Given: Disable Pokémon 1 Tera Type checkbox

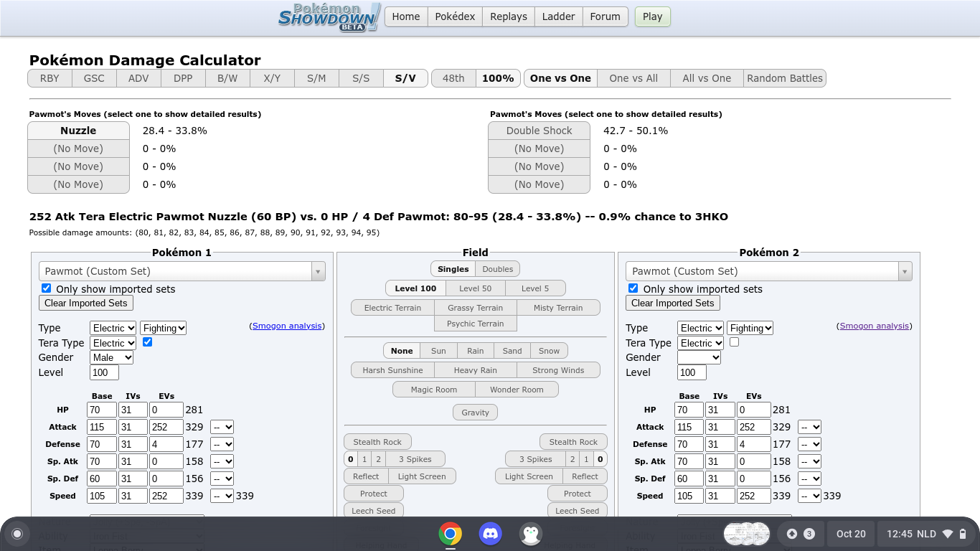Looking at the screenshot, I should click(147, 342).
